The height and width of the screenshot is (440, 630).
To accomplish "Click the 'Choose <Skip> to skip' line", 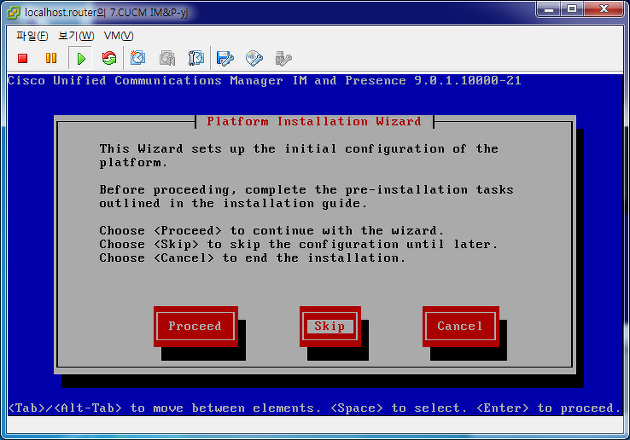I will (x=299, y=244).
